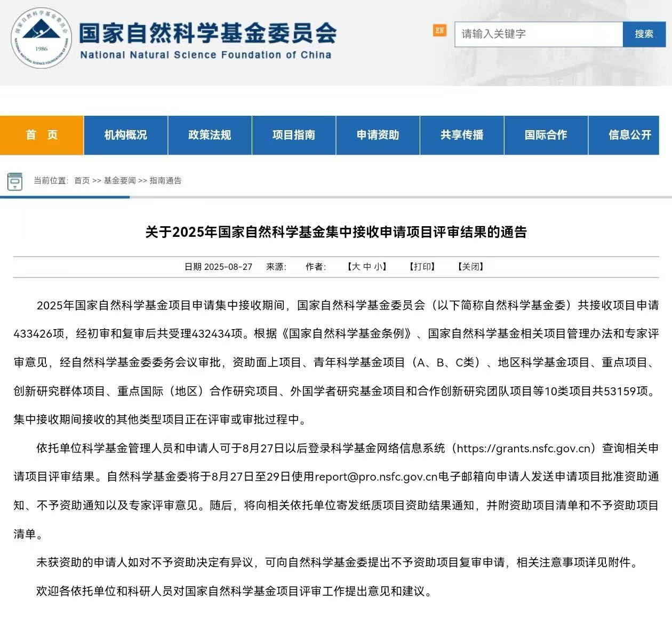Open the 机构概况 menu

tap(125, 135)
